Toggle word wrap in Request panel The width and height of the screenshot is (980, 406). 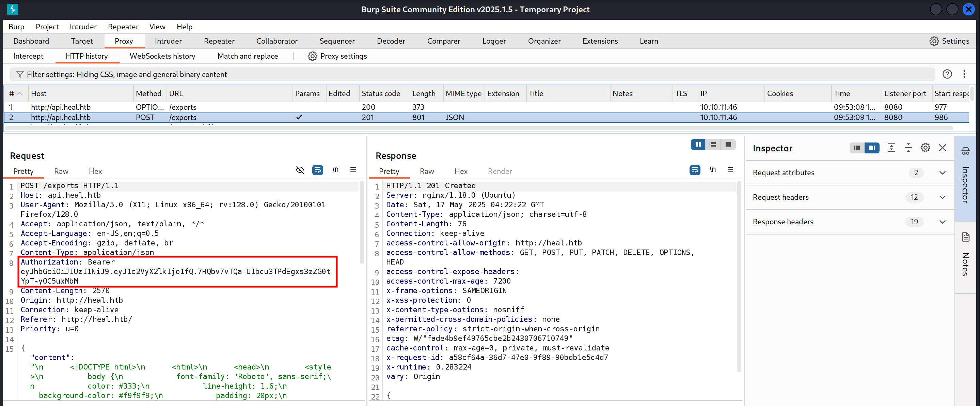coord(317,170)
